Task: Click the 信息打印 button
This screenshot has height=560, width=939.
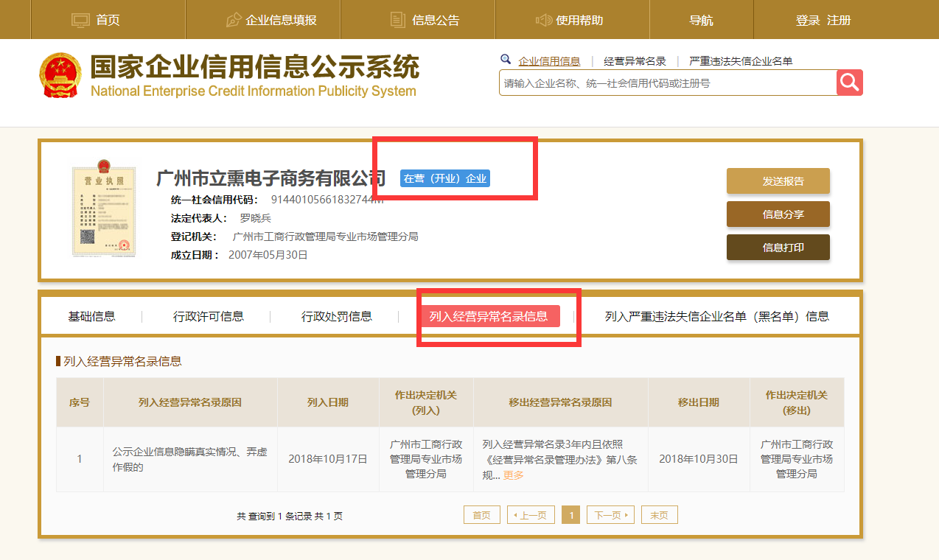Action: [x=778, y=247]
